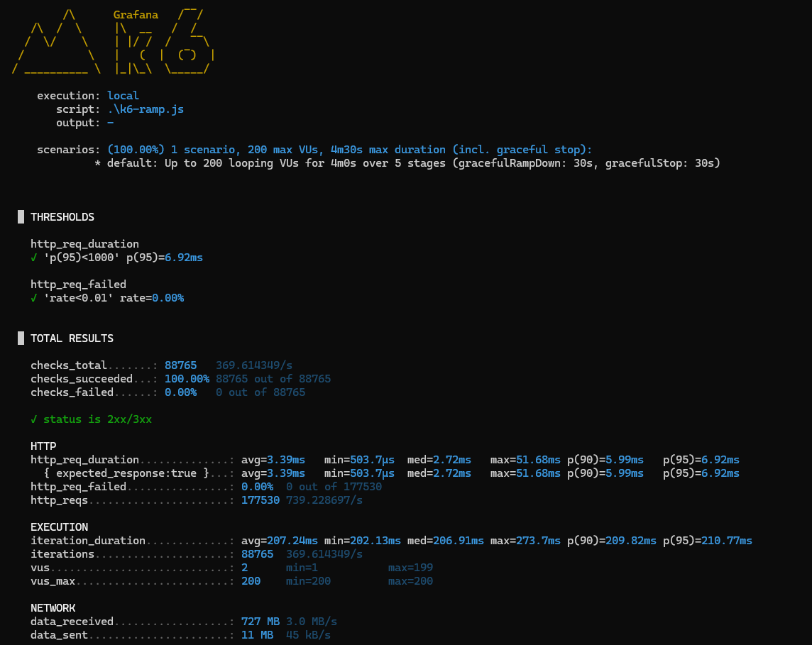The image size is (812, 645).
Task: Select the http_req_failed 0.00% value
Action: point(258,487)
